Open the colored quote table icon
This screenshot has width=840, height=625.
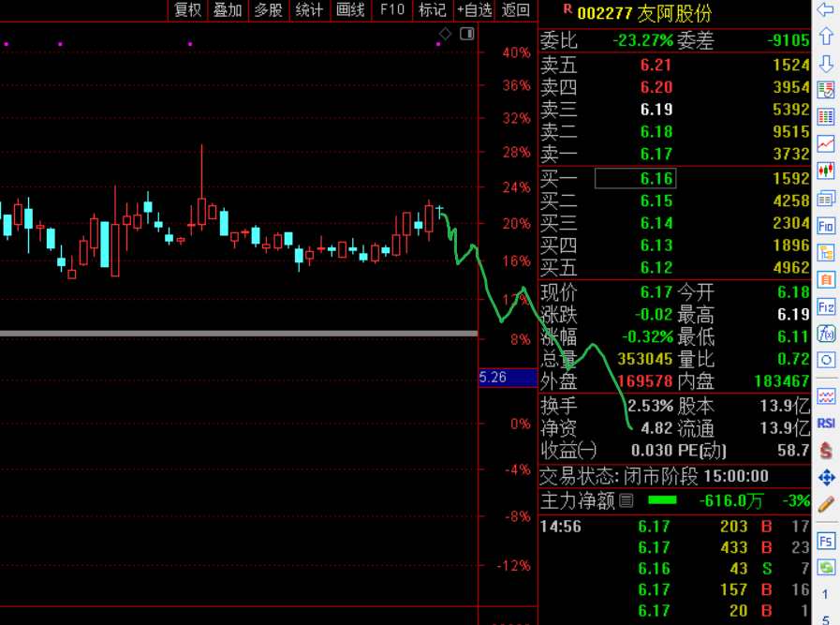click(826, 116)
